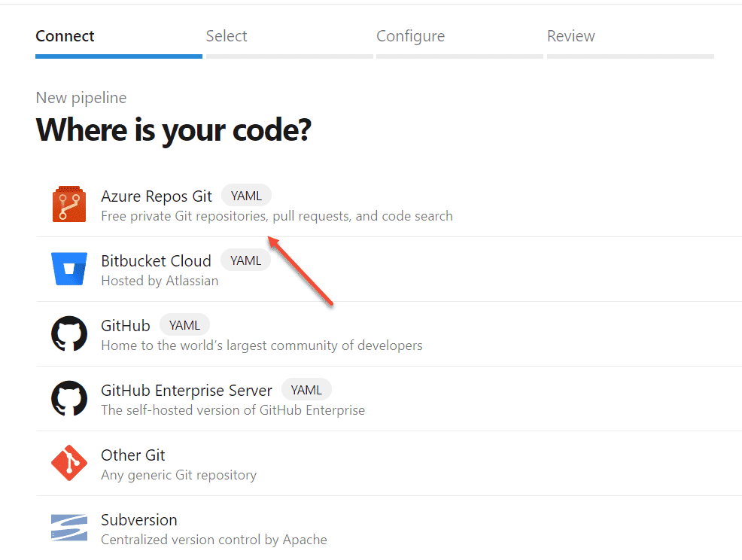Click the YAML badge next to GitHub

(x=184, y=325)
